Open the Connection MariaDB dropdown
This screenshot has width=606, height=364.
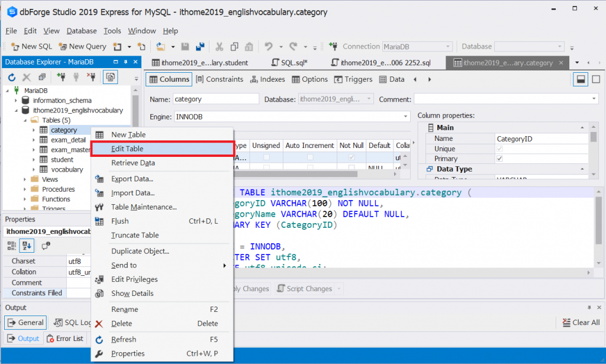point(448,47)
